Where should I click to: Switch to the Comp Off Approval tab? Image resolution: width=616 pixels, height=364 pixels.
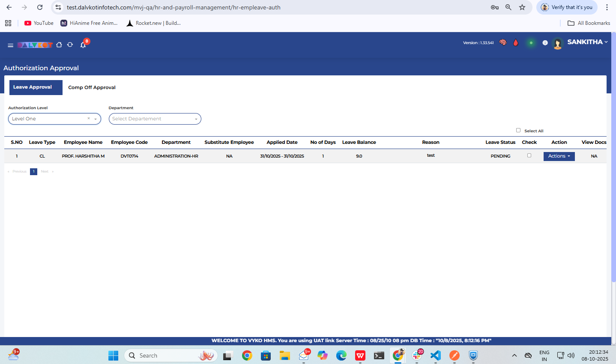point(92,87)
